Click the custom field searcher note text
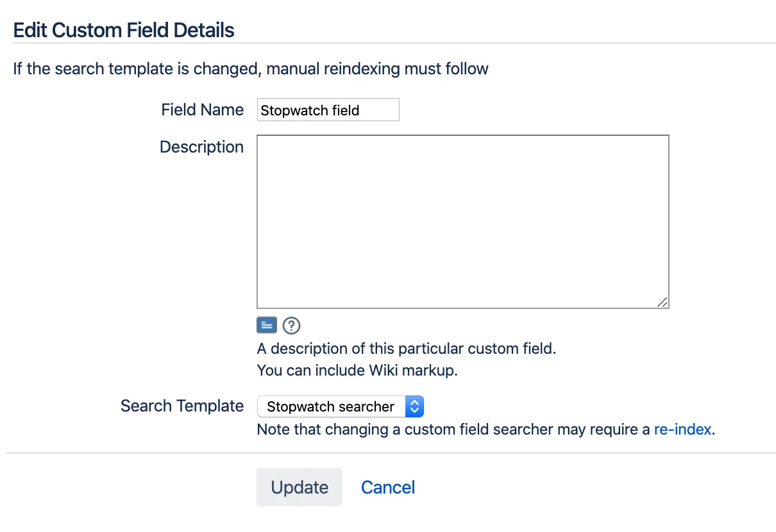The height and width of the screenshot is (532, 776). pyautogui.click(x=453, y=429)
